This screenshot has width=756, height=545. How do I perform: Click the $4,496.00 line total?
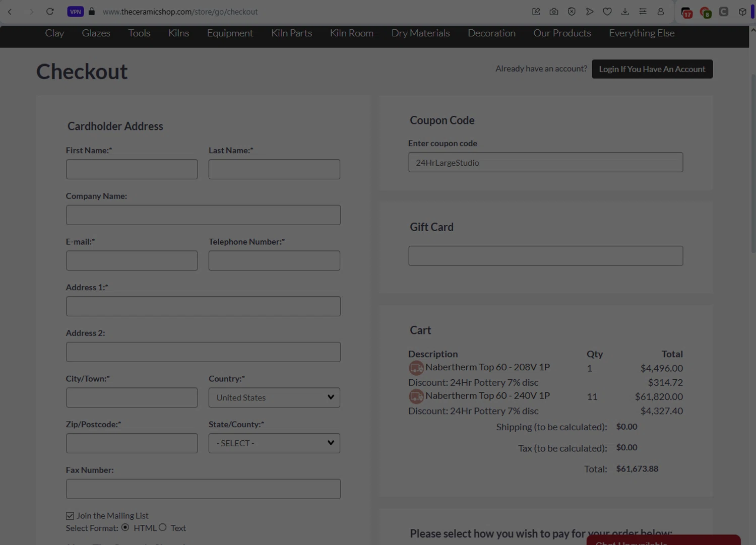coord(661,368)
